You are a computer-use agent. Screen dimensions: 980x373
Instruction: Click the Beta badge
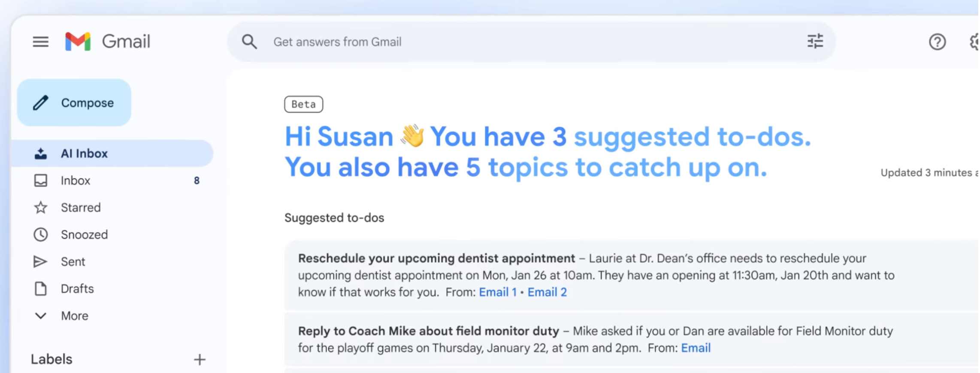304,104
